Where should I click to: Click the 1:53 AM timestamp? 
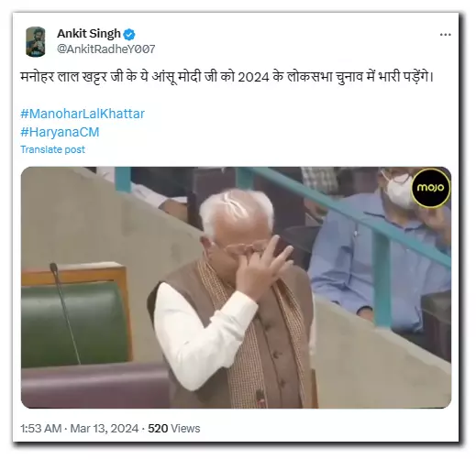tap(41, 428)
